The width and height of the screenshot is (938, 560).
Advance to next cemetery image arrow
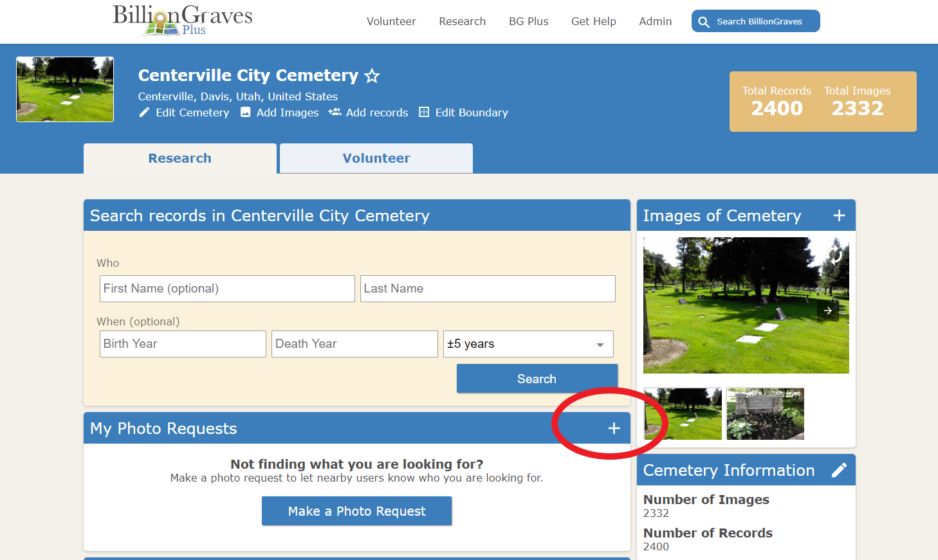coord(828,311)
